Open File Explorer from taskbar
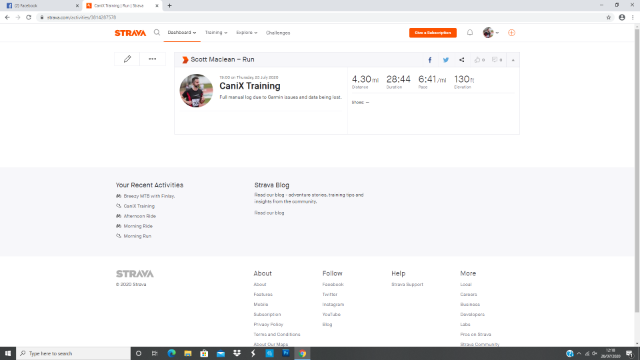Image resolution: width=640 pixels, height=360 pixels. pos(188,353)
